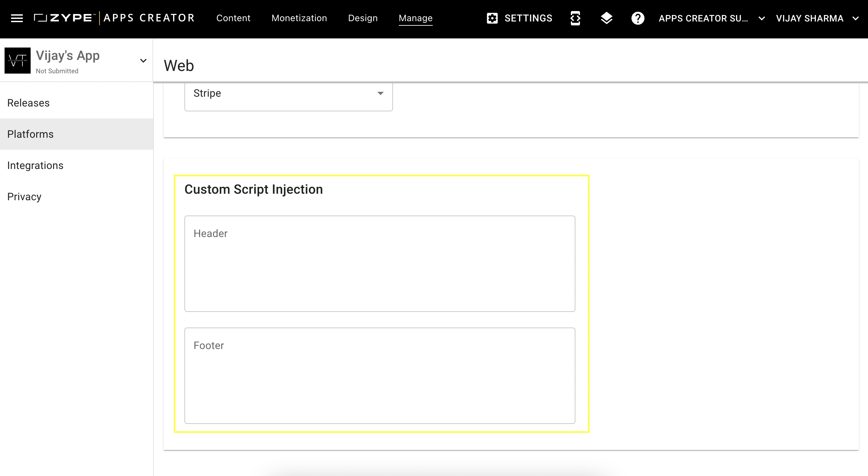Click the Zype Apps Creator logo
This screenshot has height=476, width=868.
point(114,18)
